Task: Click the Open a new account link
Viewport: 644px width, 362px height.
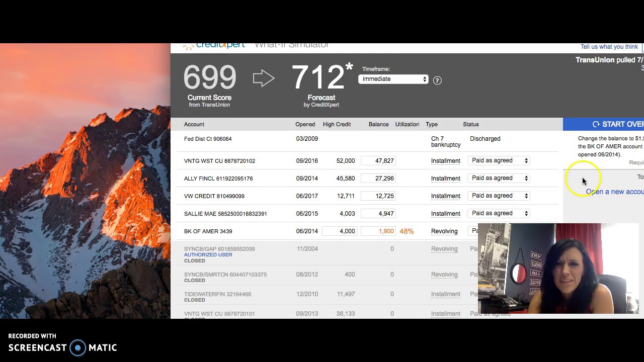Action: pyautogui.click(x=615, y=192)
